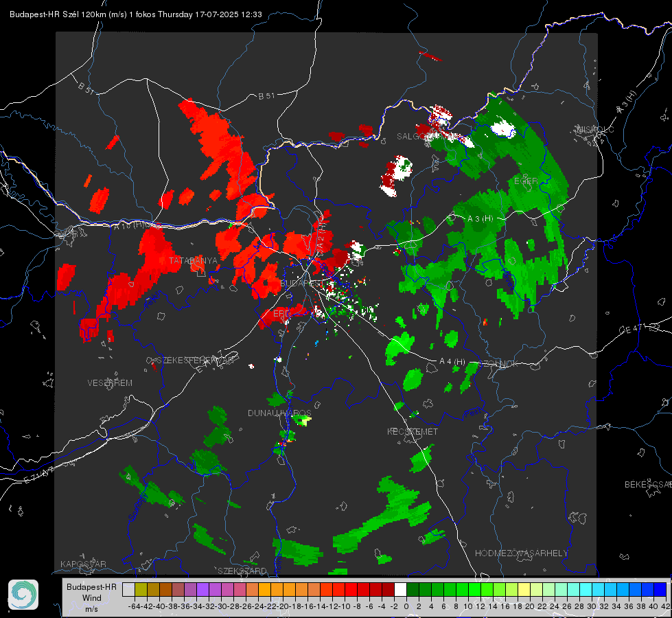The image size is (672, 618).
Task: Click the DUNAUJVAROS city label
Action: click(279, 413)
